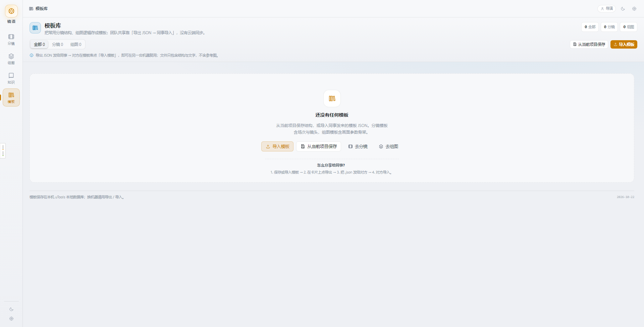
Task: Follow the 去分镜 link in the empty state
Action: click(358, 146)
